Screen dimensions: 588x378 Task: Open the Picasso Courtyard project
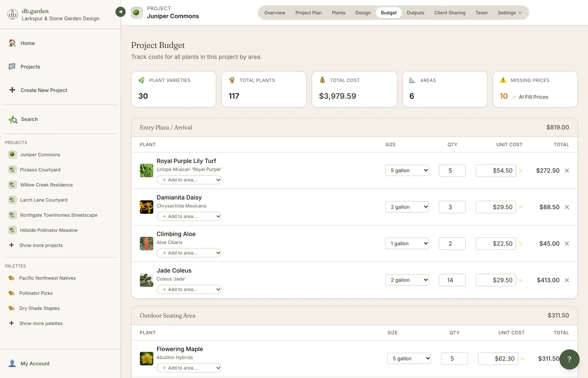[x=35, y=170]
